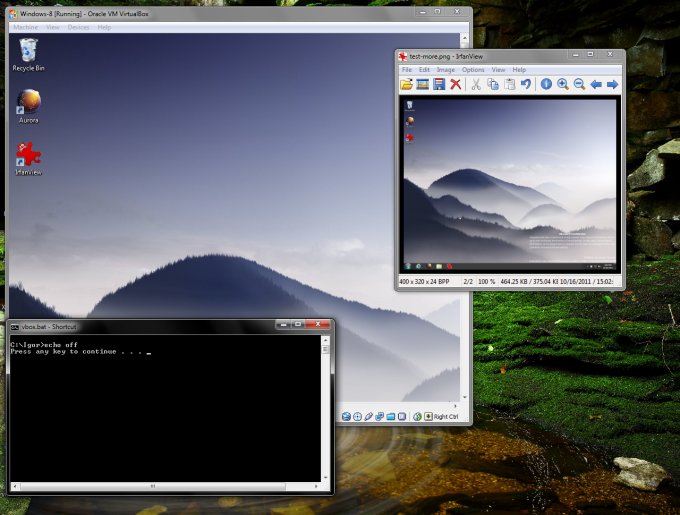Click the Undo arrow icon in IrfanView
The image size is (680, 515).
click(x=526, y=84)
